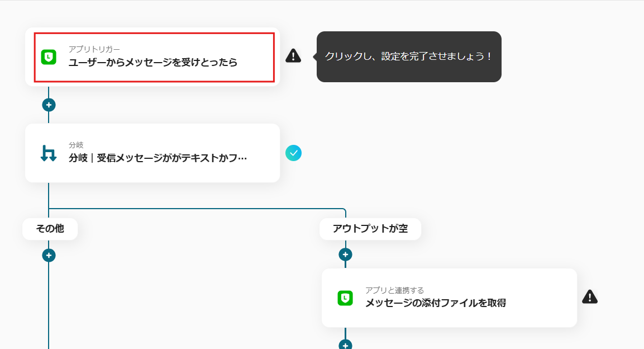This screenshot has width=644, height=349.
Task: Select the アウトプットが空 branch label
Action: click(370, 229)
